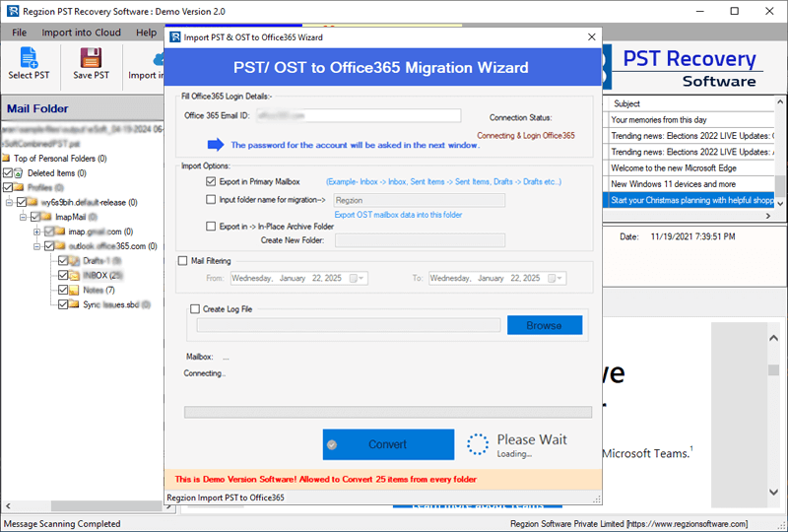Image resolution: width=788 pixels, height=532 pixels.
Task: Click the Office 365 Email ID field
Action: [358, 116]
